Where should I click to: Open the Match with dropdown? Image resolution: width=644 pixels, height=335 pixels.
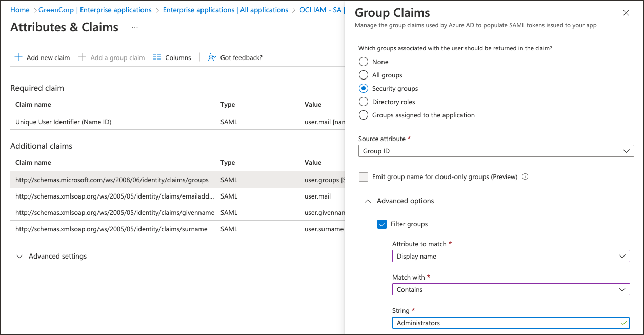[x=511, y=289]
